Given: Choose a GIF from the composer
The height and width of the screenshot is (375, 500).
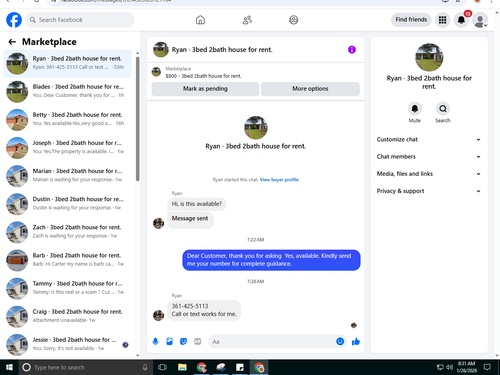Looking at the screenshot, I should [x=198, y=341].
